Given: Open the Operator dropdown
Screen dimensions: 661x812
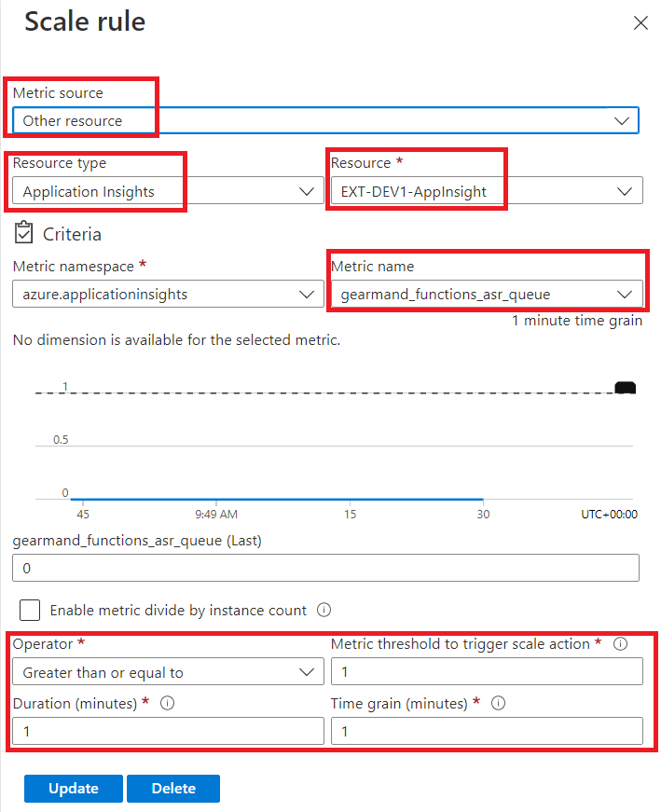Looking at the screenshot, I should tap(169, 671).
